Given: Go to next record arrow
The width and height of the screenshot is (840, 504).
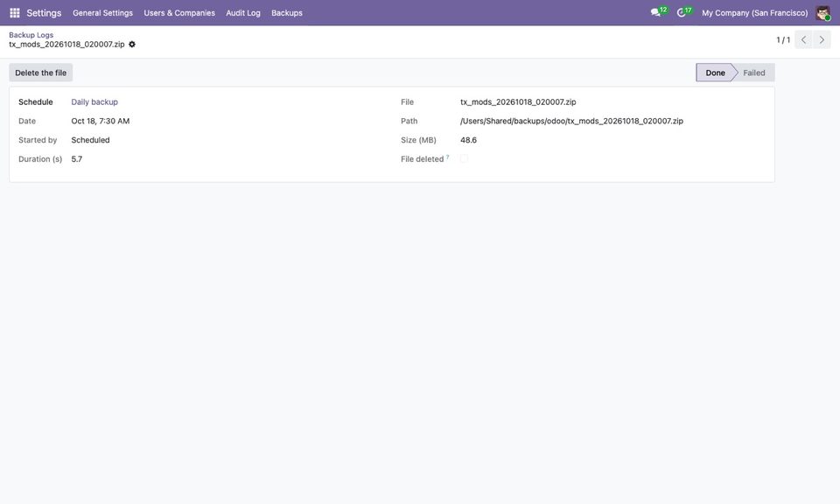Looking at the screenshot, I should [x=822, y=39].
